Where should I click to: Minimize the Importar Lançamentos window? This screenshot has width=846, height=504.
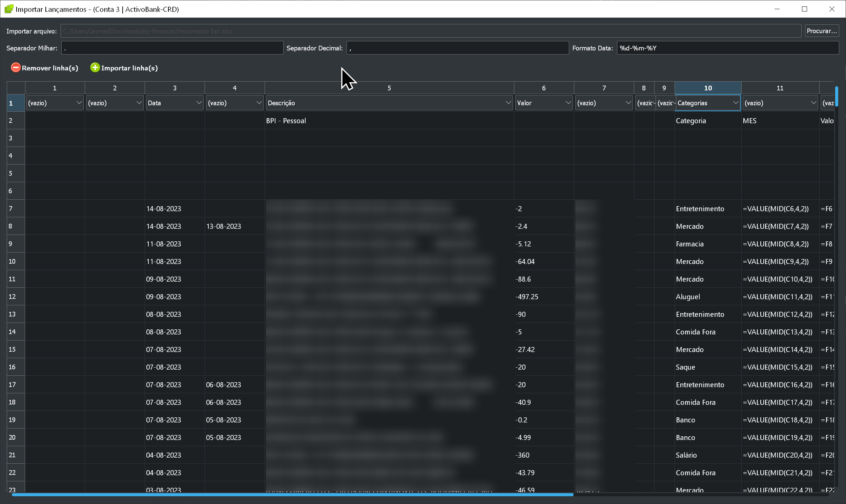(777, 9)
